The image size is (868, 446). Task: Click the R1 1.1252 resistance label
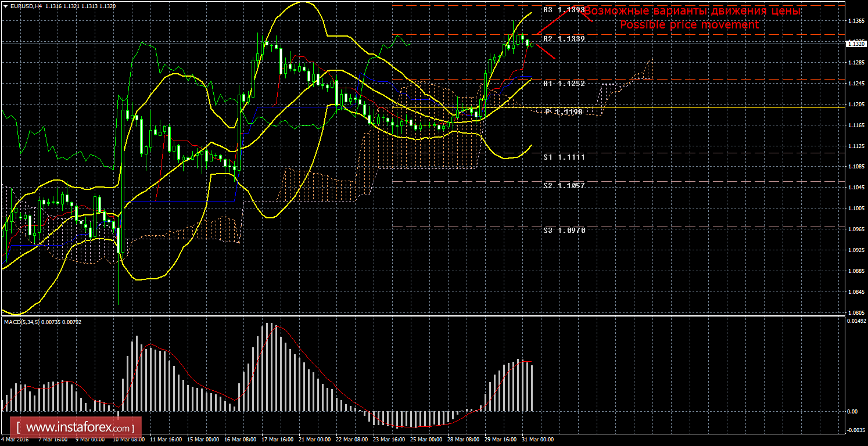click(564, 84)
